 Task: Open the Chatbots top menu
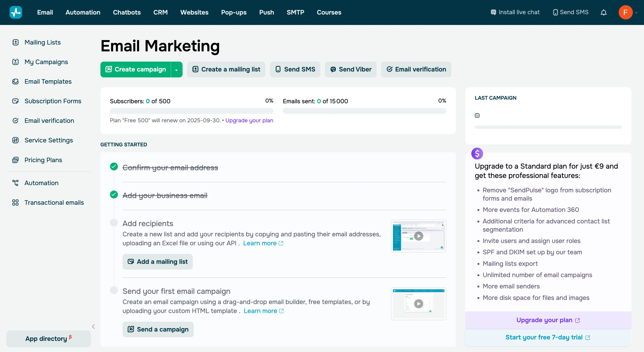[127, 12]
